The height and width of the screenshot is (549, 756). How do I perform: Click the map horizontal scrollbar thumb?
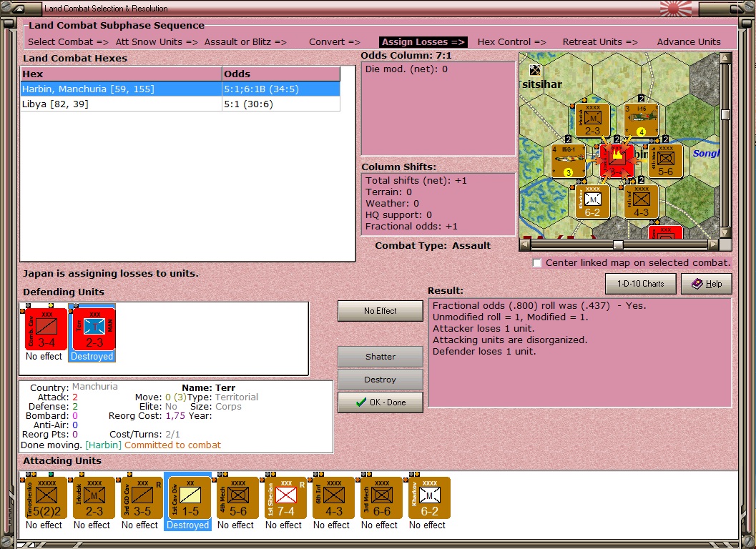click(618, 245)
